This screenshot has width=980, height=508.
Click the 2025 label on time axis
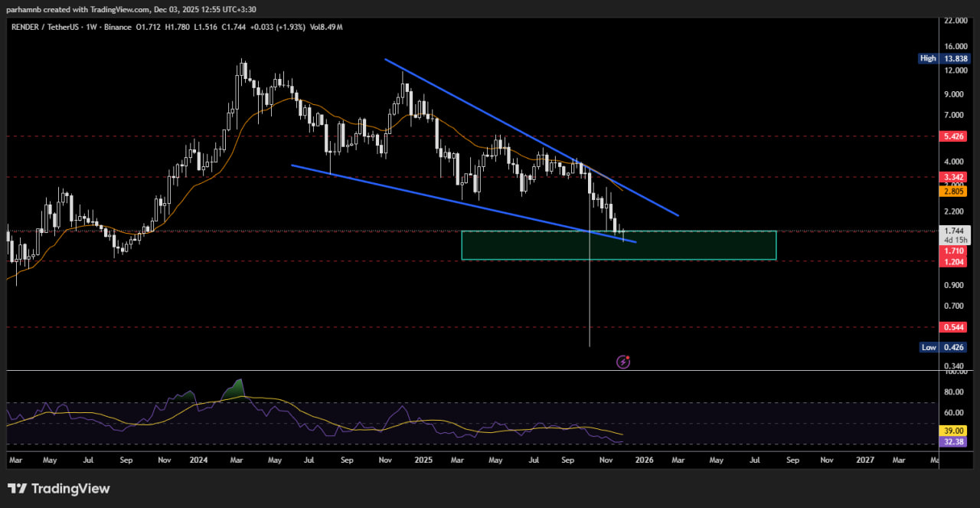point(423,460)
